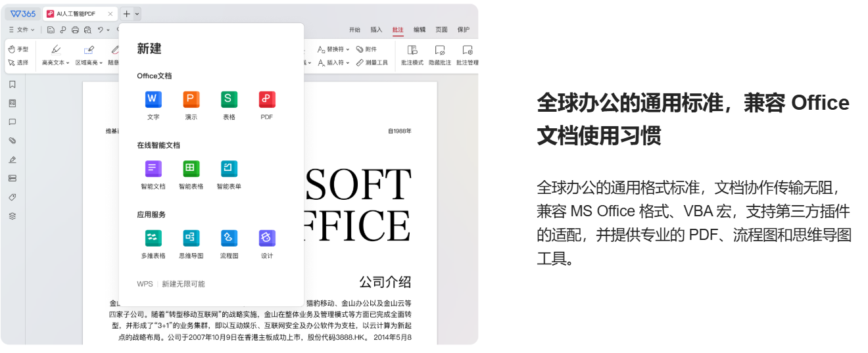Create a new 演示 presentation

[x=191, y=100]
